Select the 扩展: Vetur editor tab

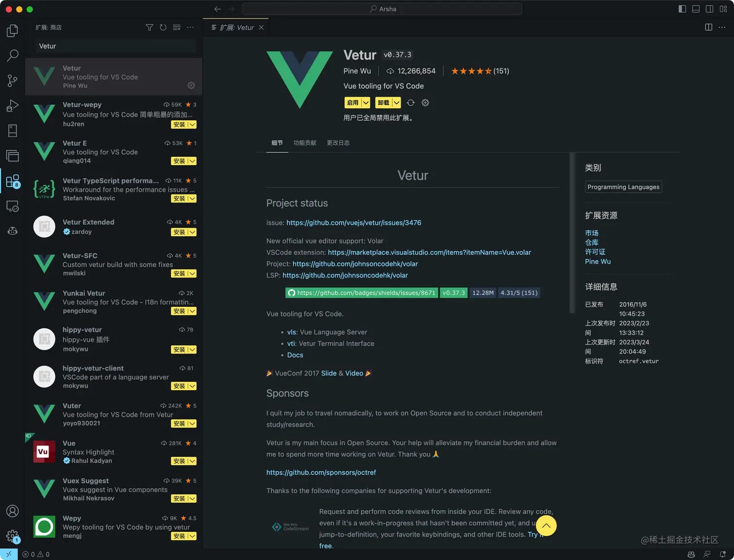(236, 27)
